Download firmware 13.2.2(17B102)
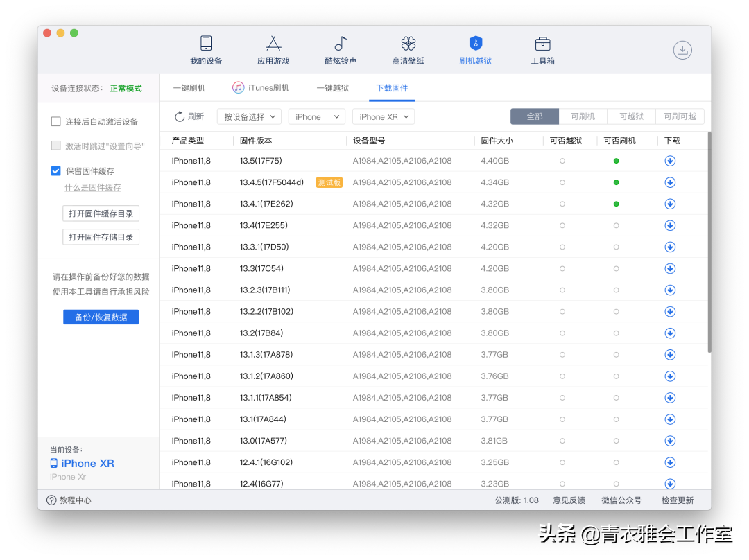This screenshot has width=749, height=560. (x=670, y=311)
